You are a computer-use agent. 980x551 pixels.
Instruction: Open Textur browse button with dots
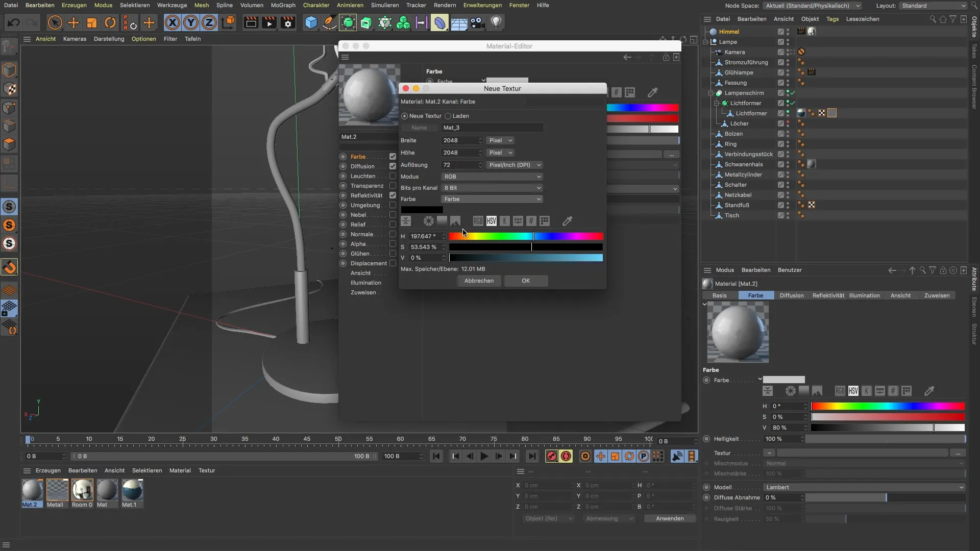click(958, 453)
